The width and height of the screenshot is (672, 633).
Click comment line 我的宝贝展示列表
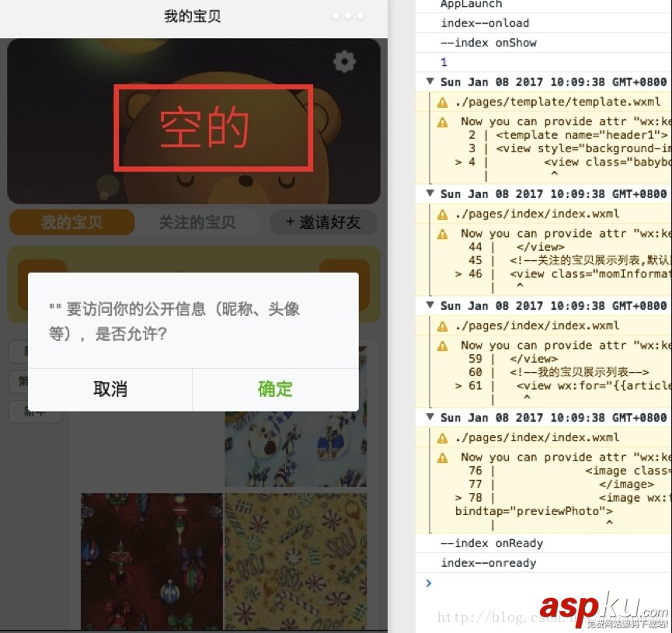(580, 372)
